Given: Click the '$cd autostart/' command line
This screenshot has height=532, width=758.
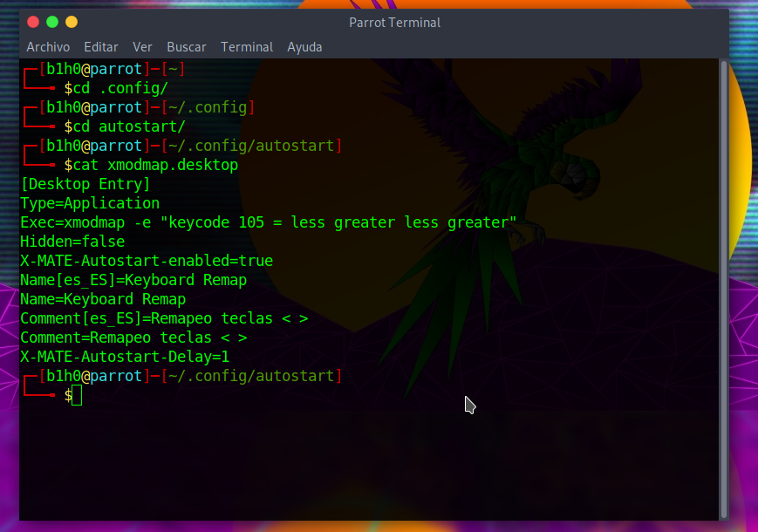Looking at the screenshot, I should 125,126.
